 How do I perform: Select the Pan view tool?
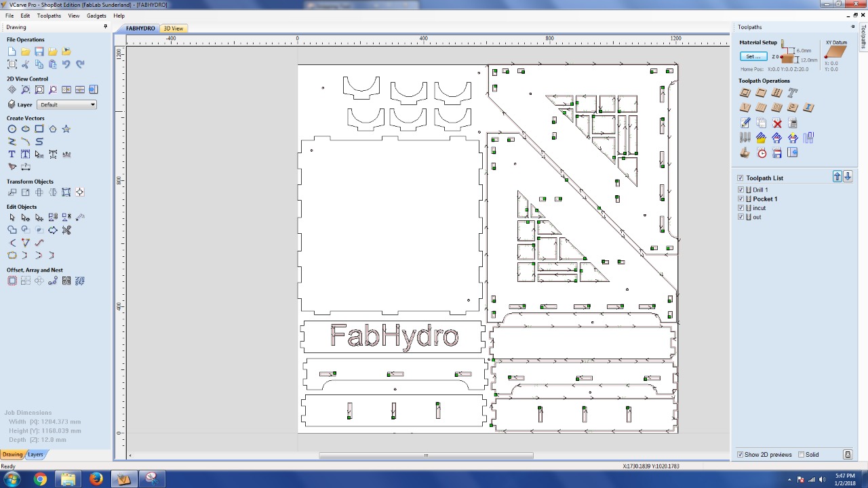tap(12, 89)
